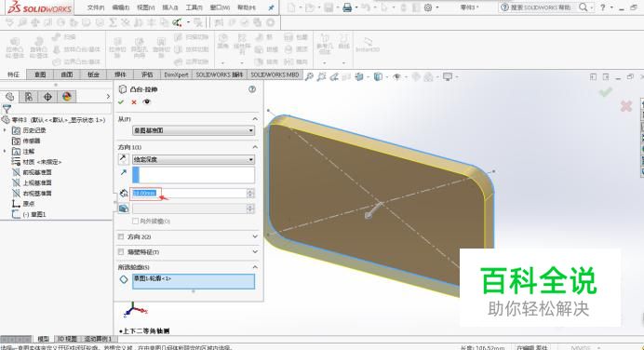The width and height of the screenshot is (644, 350).
Task: Cancel the extrude with the red X
Action: pos(134,101)
